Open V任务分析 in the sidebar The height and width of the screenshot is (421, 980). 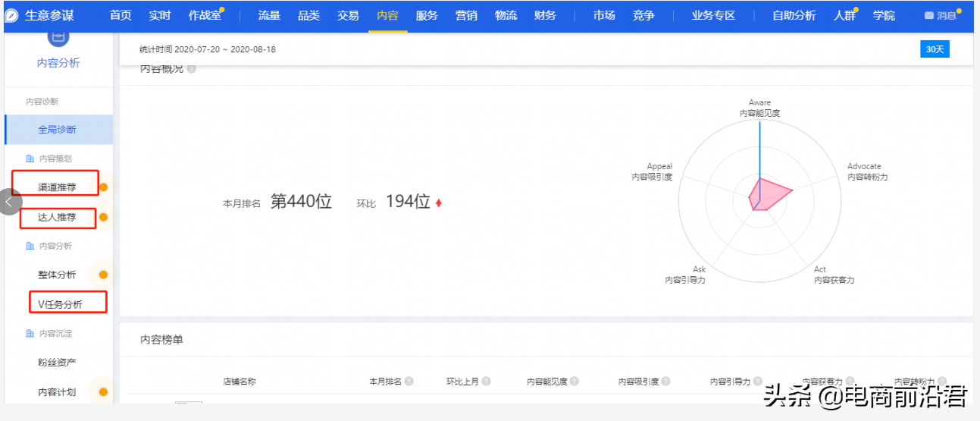[60, 305]
